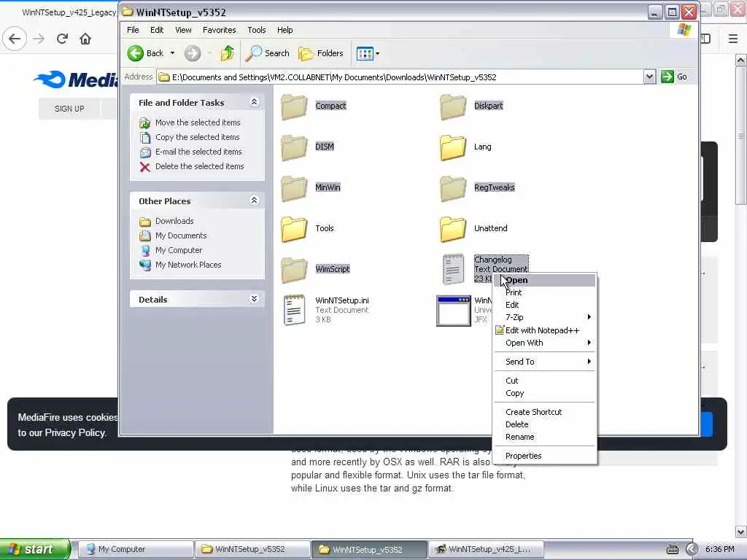
Task: Select the Diskpart folder icon
Action: [x=452, y=106]
